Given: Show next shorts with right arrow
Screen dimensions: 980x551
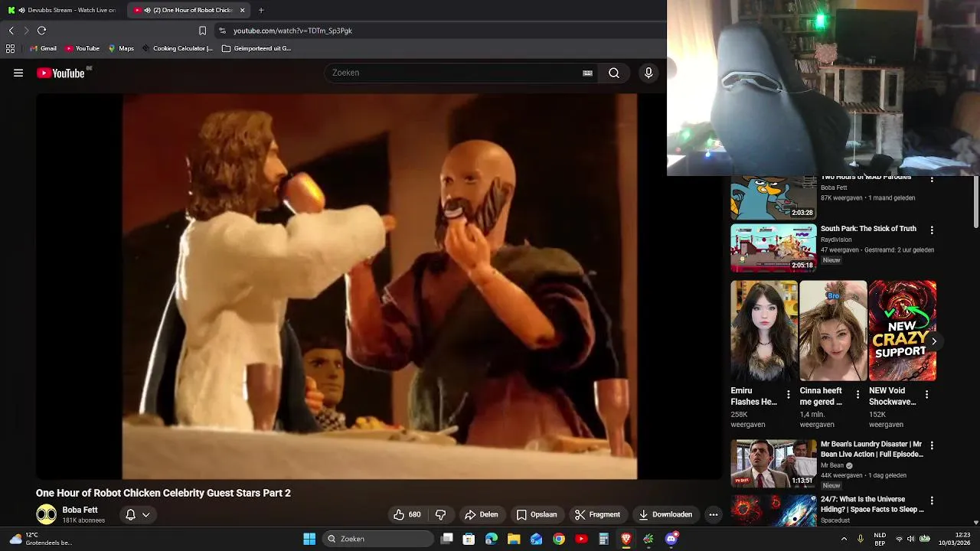Looking at the screenshot, I should coord(933,341).
